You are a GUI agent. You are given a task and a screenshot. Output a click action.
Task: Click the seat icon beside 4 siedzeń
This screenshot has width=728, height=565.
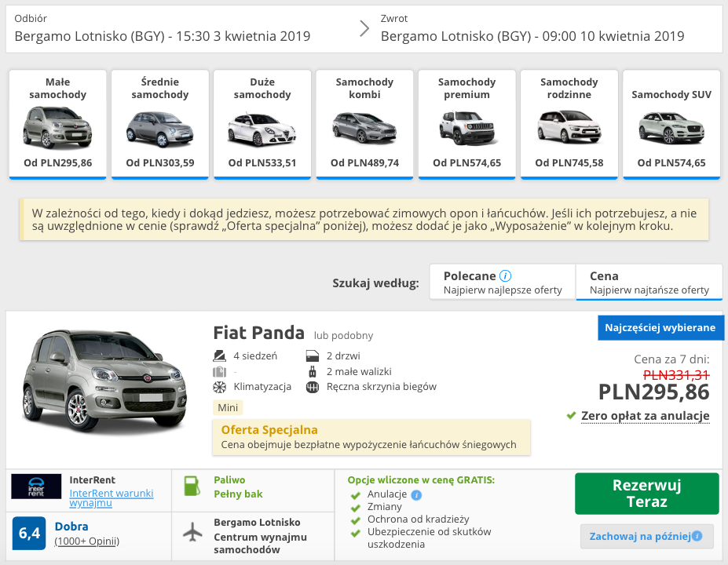coord(219,355)
